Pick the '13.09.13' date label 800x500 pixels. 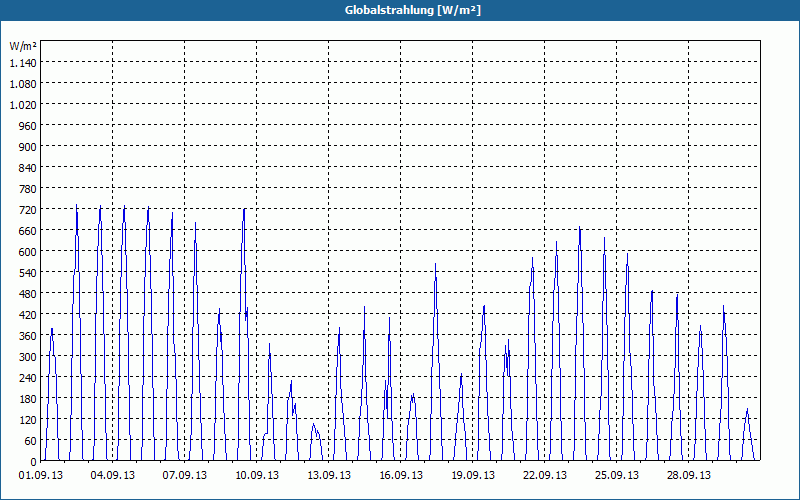tap(329, 476)
